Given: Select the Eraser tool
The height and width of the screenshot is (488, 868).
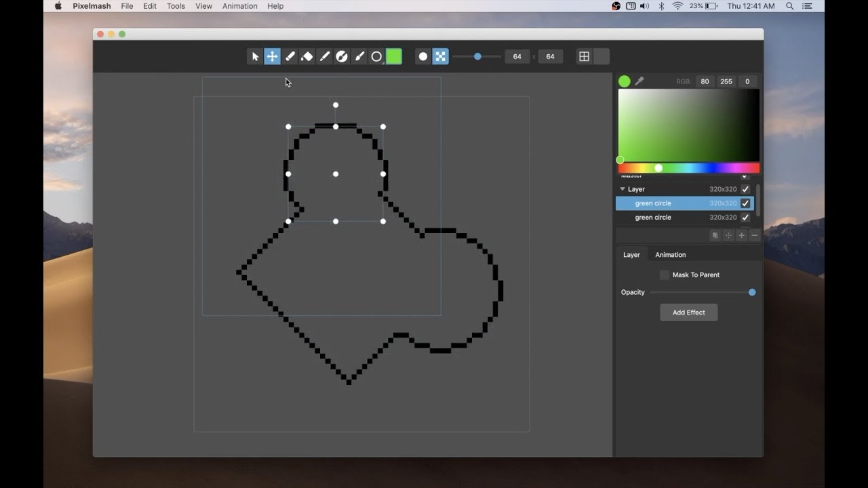Looking at the screenshot, I should (x=307, y=57).
